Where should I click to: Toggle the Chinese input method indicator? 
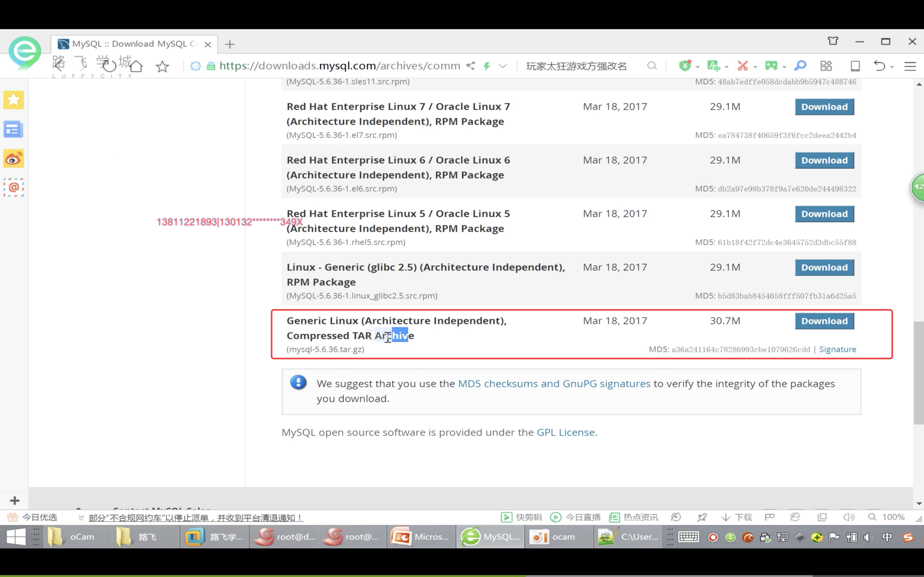coord(887,537)
